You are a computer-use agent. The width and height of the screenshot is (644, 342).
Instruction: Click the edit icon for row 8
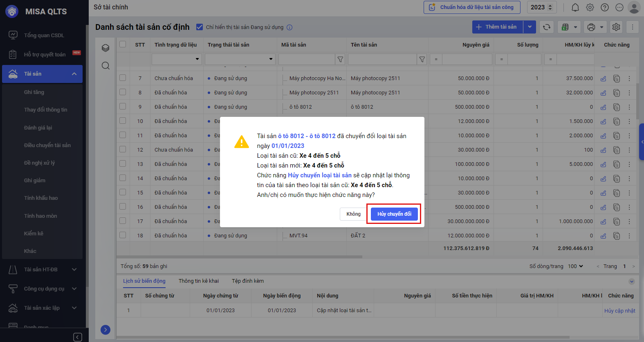pyautogui.click(x=603, y=93)
